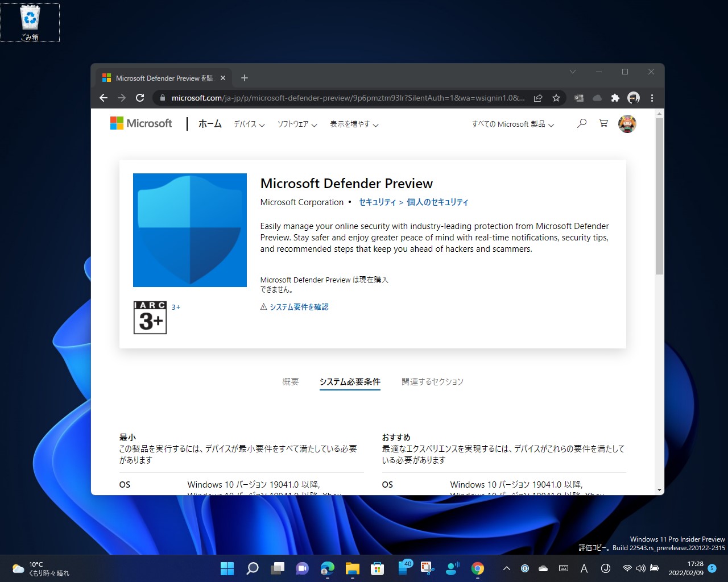Viewport: 728px width, 582px height.
Task: Click the browser share icon
Action: (x=538, y=98)
